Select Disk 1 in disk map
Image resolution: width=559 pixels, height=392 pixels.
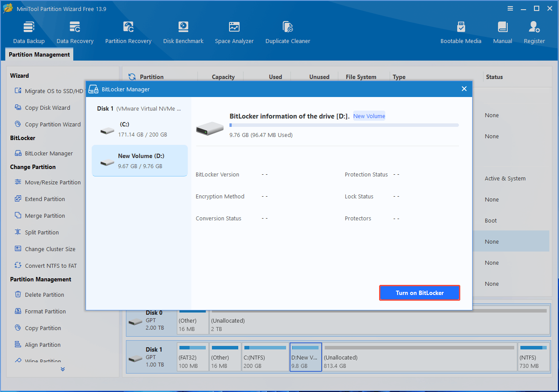(x=151, y=357)
